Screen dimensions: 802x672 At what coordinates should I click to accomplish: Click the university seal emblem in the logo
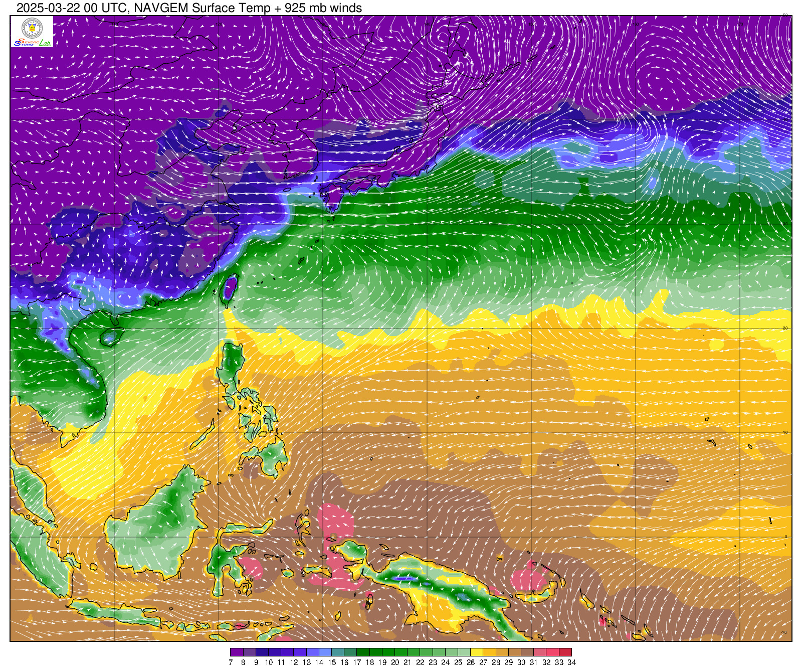pyautogui.click(x=32, y=28)
